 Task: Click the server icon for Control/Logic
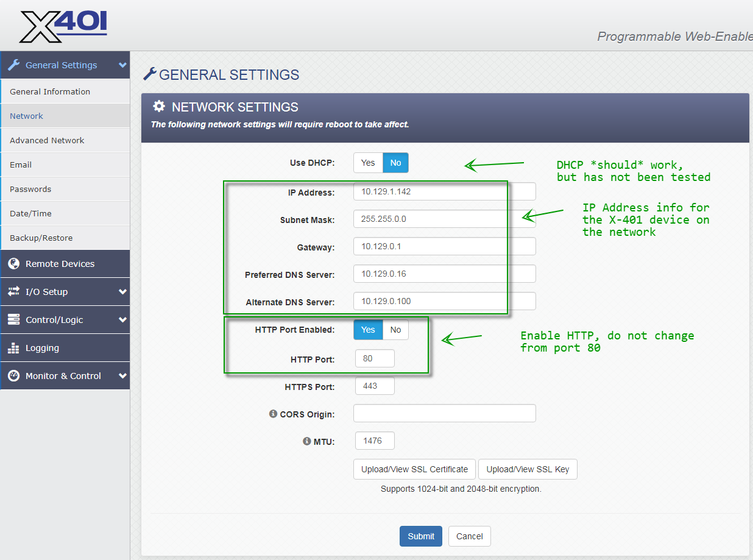(13, 320)
